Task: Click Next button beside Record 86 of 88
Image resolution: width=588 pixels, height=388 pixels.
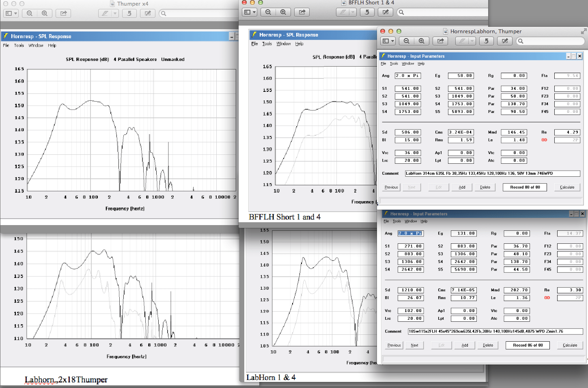Action: (414, 345)
